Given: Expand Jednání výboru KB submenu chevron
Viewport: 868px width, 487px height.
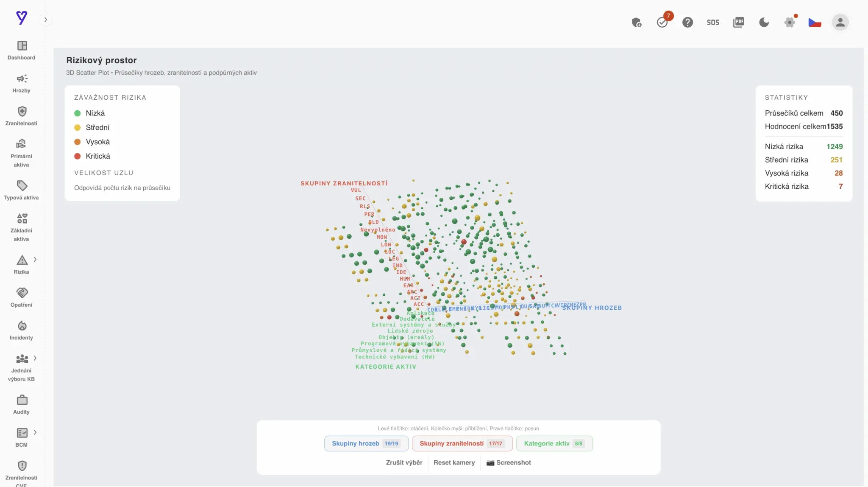Looking at the screenshot, I should pos(35,358).
